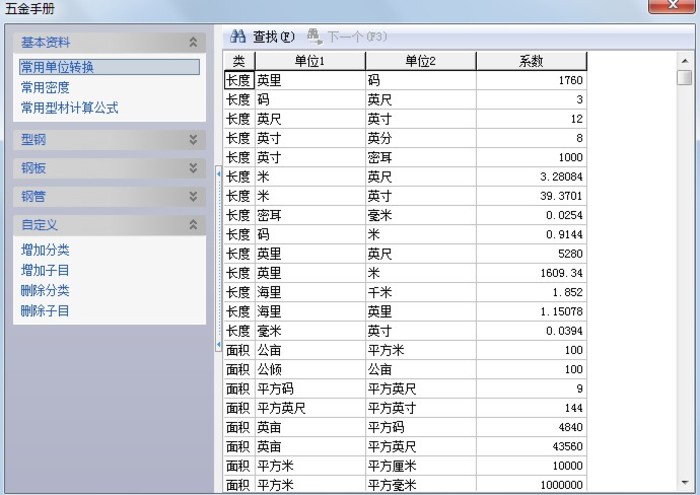The width and height of the screenshot is (700, 495).
Task: Click scrollbar down arrow
Action: pos(684,483)
